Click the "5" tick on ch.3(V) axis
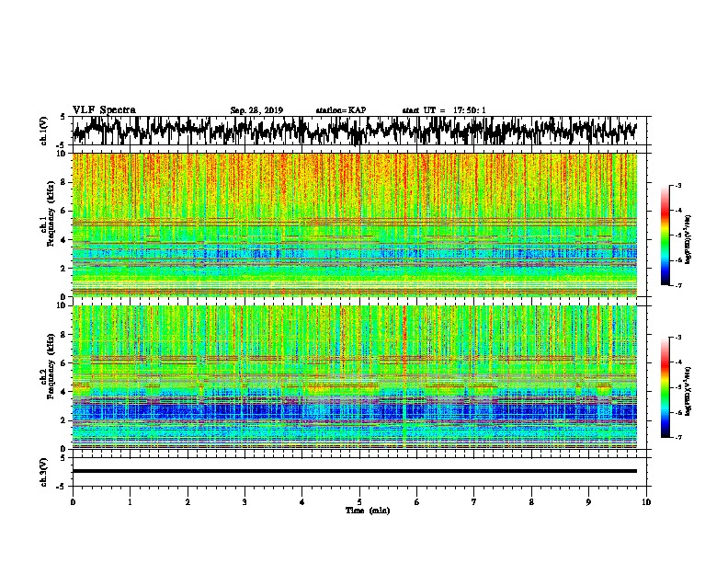This screenshot has height=563, width=728. click(63, 458)
